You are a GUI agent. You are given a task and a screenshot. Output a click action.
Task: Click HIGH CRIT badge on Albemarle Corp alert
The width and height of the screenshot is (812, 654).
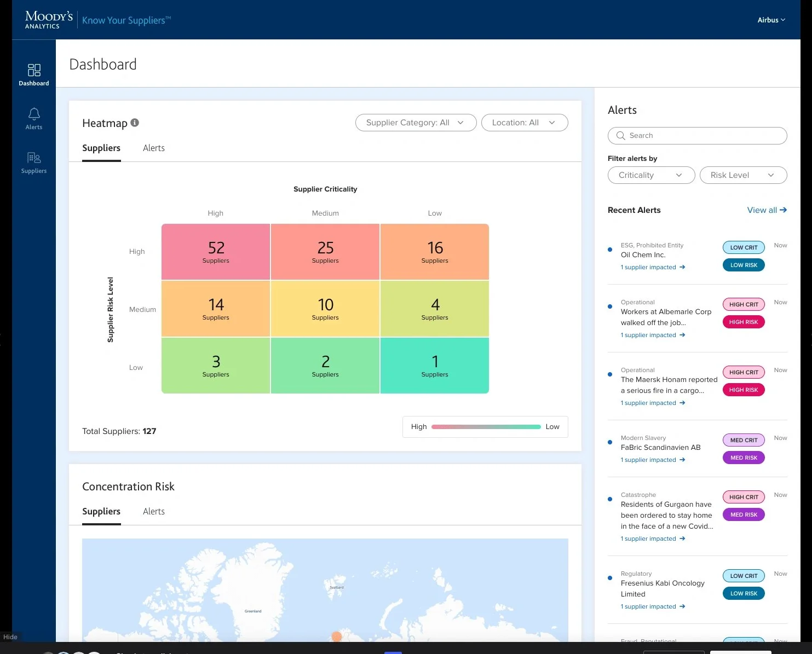pyautogui.click(x=744, y=304)
